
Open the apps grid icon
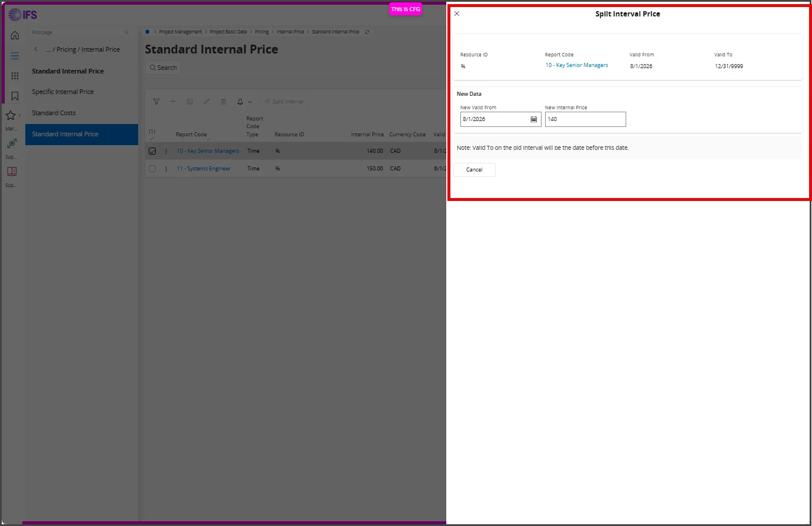click(15, 76)
